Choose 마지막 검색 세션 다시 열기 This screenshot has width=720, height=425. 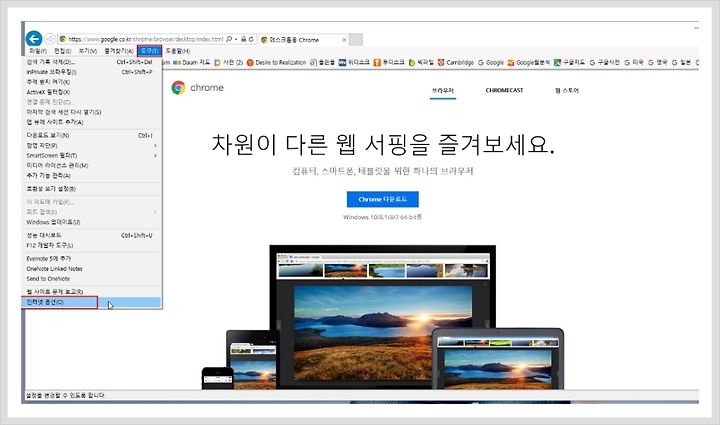coord(91,112)
